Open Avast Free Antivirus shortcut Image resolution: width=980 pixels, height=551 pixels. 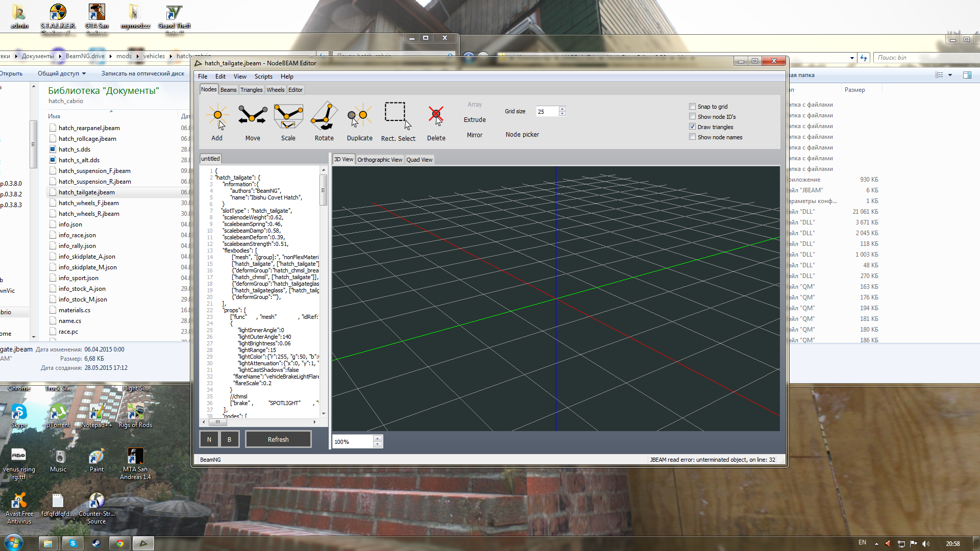(19, 508)
